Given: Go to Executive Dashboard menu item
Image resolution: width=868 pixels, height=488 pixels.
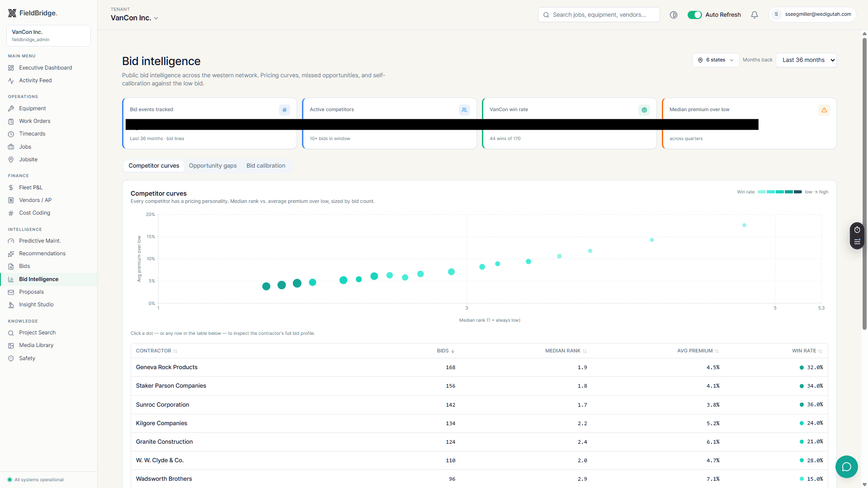Looking at the screenshot, I should [x=48, y=68].
